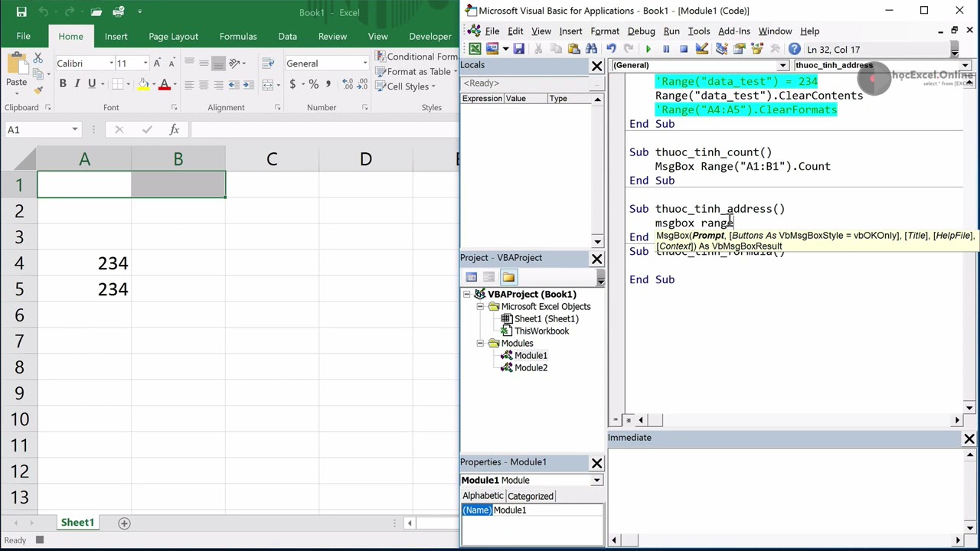Toggle Bold formatting in Excel ribbon
The image size is (980, 551).
(63, 84)
